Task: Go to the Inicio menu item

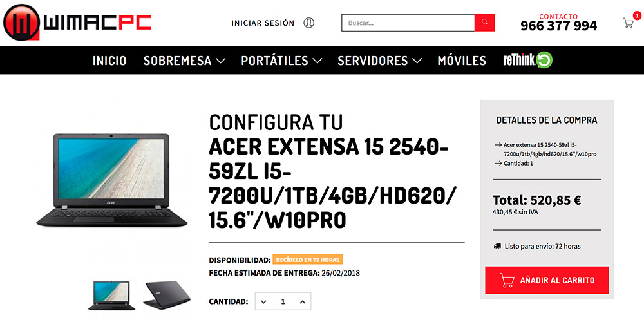Action: pyautogui.click(x=109, y=61)
